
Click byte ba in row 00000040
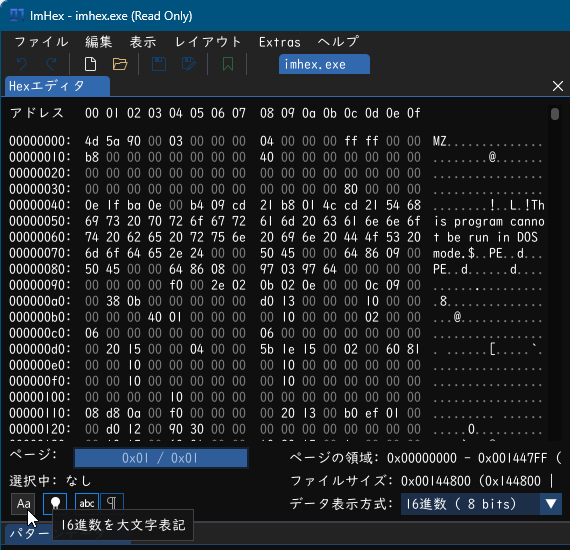click(x=134, y=205)
